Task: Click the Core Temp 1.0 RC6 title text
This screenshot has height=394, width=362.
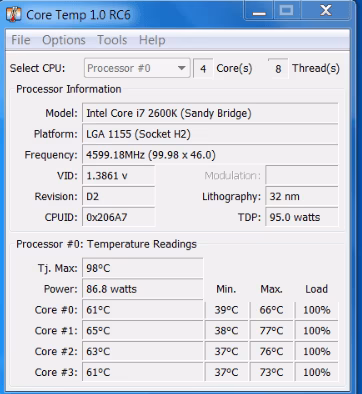Action: tap(78, 15)
